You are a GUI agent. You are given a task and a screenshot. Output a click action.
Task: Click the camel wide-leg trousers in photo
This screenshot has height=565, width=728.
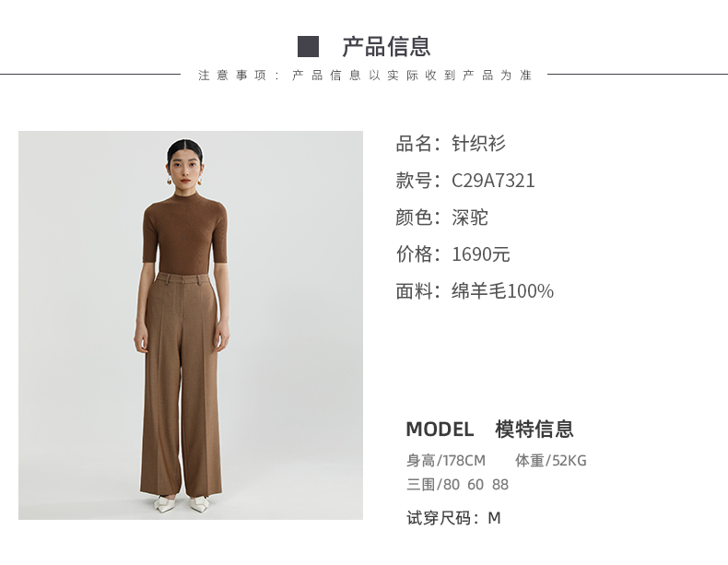click(x=181, y=384)
